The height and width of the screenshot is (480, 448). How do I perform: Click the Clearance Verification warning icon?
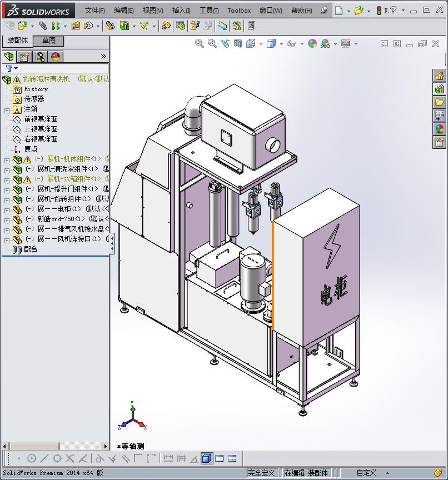pos(237,26)
